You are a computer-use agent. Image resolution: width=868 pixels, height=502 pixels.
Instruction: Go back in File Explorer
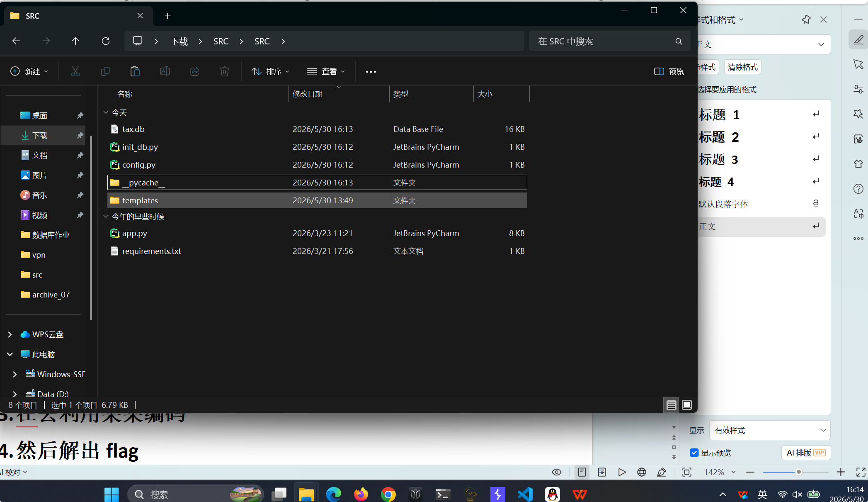[16, 41]
